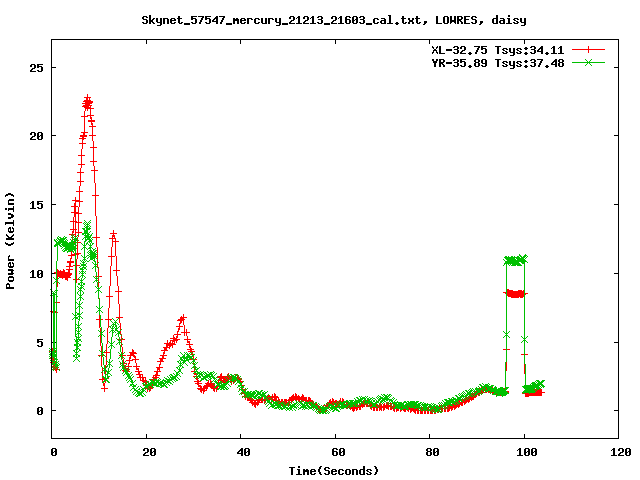This screenshot has width=640, height=480.
Task: Click the x-axis label 'Time(Seconds)'
Action: click(x=334, y=471)
